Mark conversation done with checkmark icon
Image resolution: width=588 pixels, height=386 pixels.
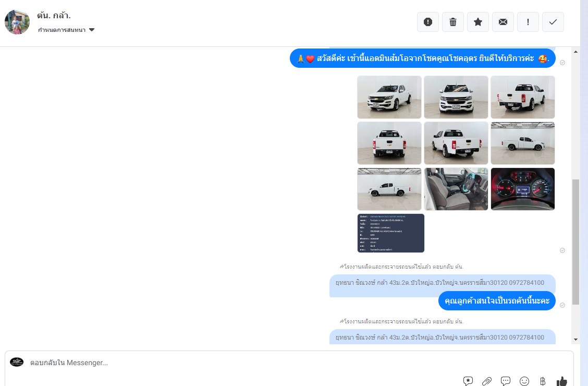(x=553, y=22)
